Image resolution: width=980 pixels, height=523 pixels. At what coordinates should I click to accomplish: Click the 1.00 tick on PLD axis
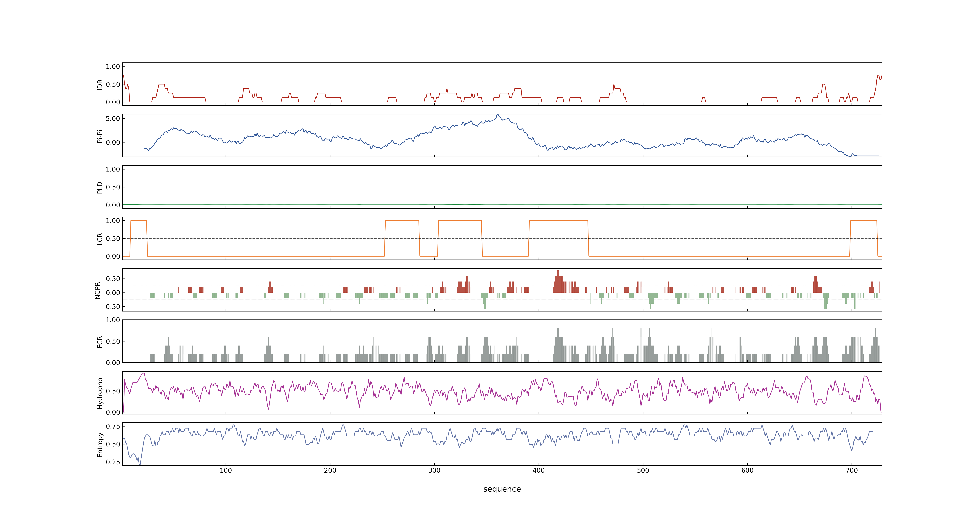(x=113, y=169)
